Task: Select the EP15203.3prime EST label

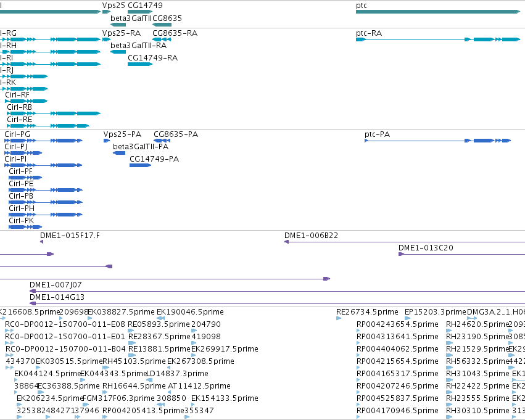Action: pyautogui.click(x=436, y=312)
